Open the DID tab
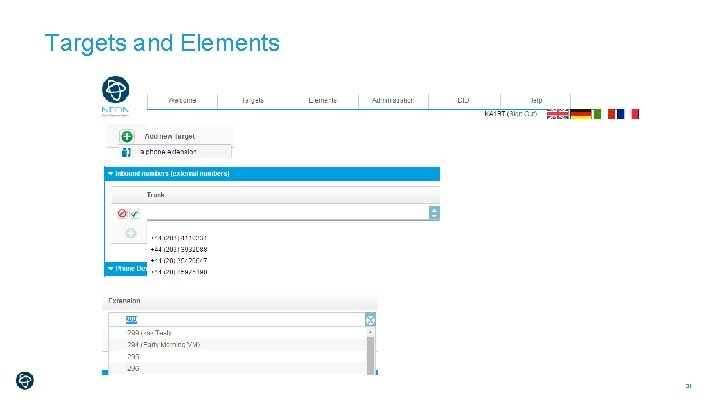Viewport: 720px width, 405px height. click(x=464, y=101)
